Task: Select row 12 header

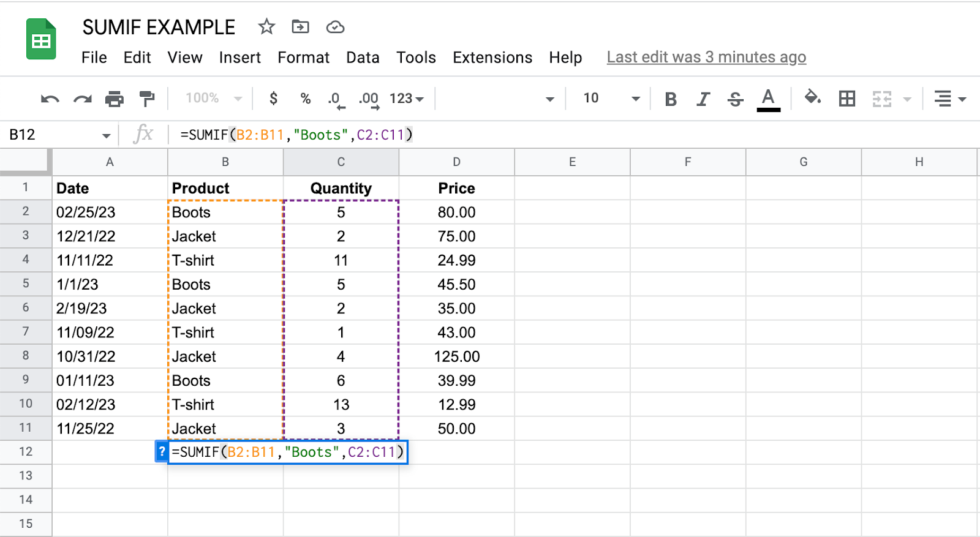Action: tap(26, 451)
